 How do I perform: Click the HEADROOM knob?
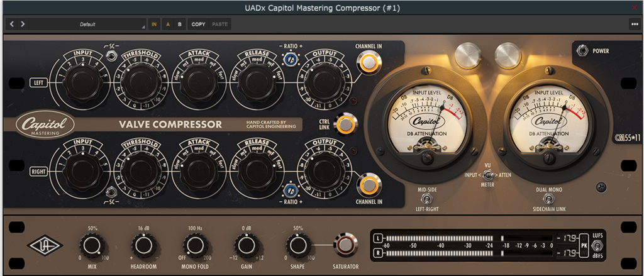tap(143, 246)
